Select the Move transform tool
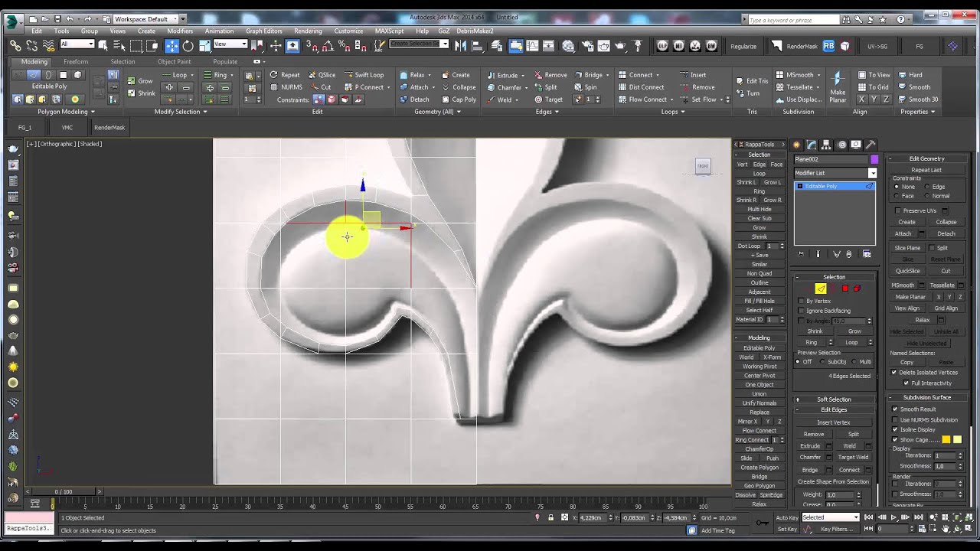This screenshot has height=551, width=980. pos(171,46)
